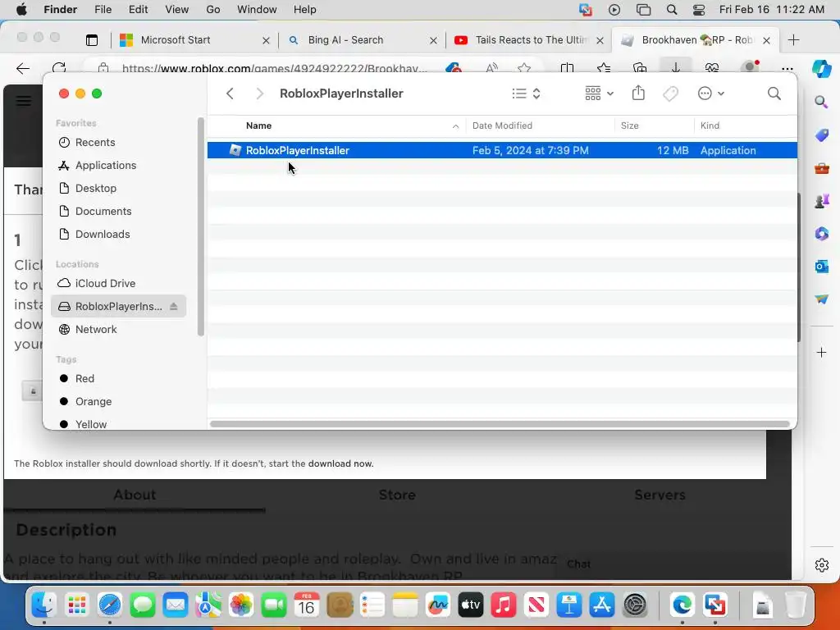
Task: Open Control Center in menu bar
Action: pos(699,10)
